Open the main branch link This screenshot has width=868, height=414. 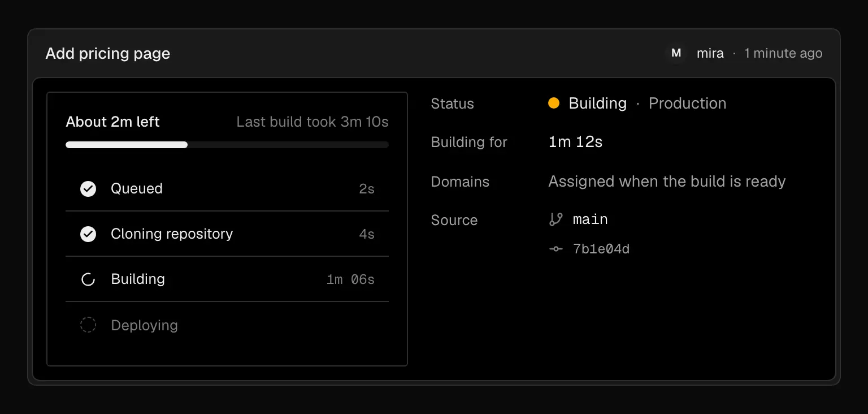[x=590, y=219]
